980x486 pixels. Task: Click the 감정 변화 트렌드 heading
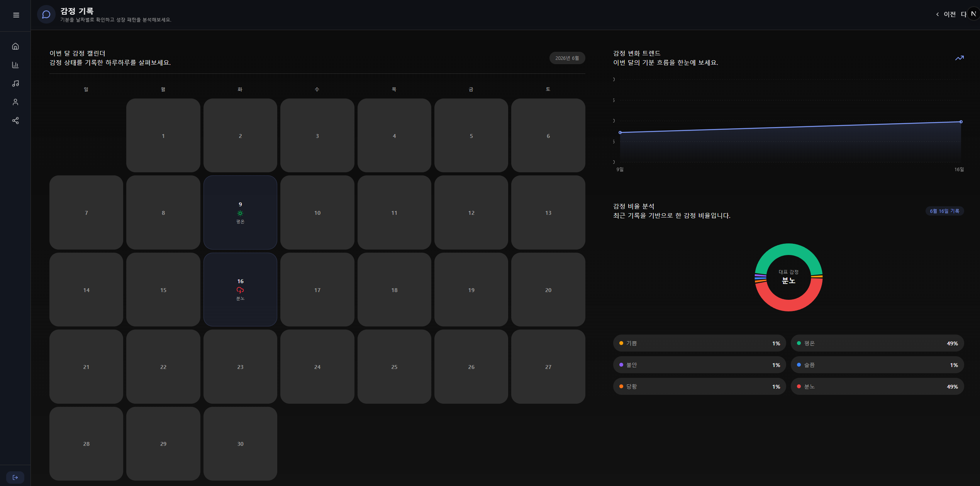637,53
